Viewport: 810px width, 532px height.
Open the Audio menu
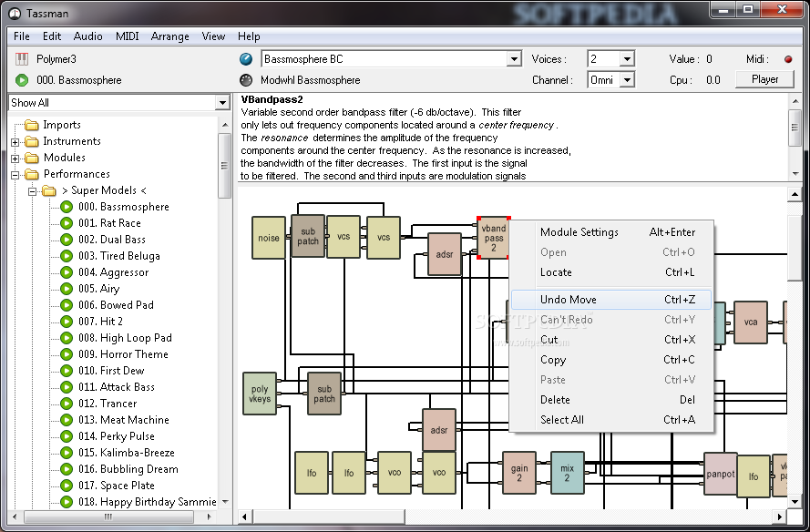[87, 36]
